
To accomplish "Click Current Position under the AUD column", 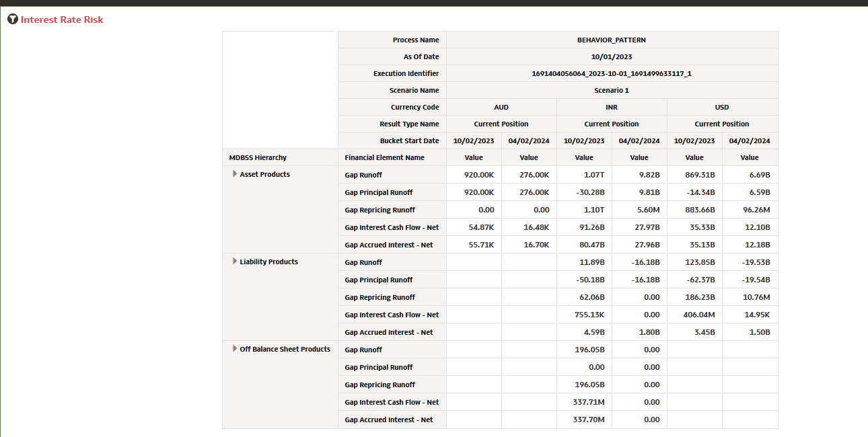I will click(501, 124).
